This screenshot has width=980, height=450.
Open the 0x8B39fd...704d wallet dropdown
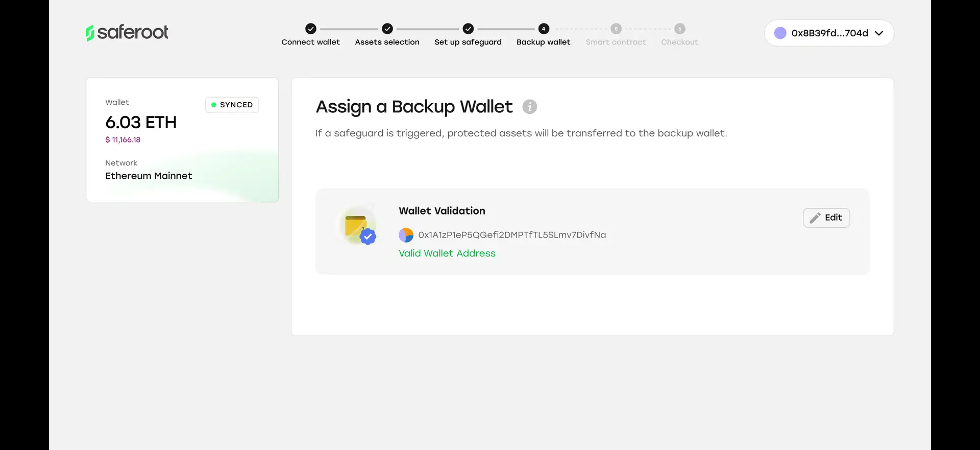[x=829, y=33]
